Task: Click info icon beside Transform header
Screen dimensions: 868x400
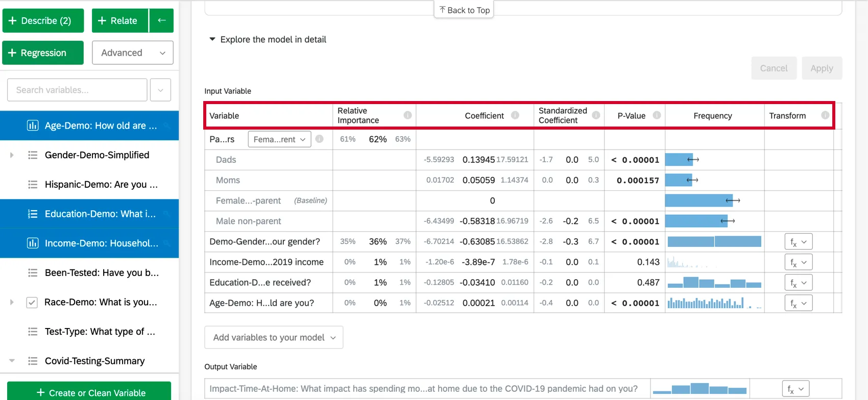Action: 825,115
